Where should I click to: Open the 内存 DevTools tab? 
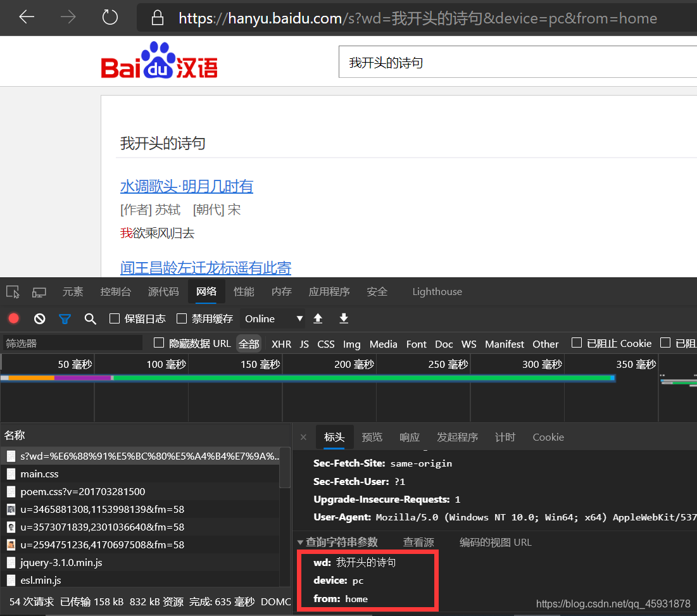[x=282, y=292]
